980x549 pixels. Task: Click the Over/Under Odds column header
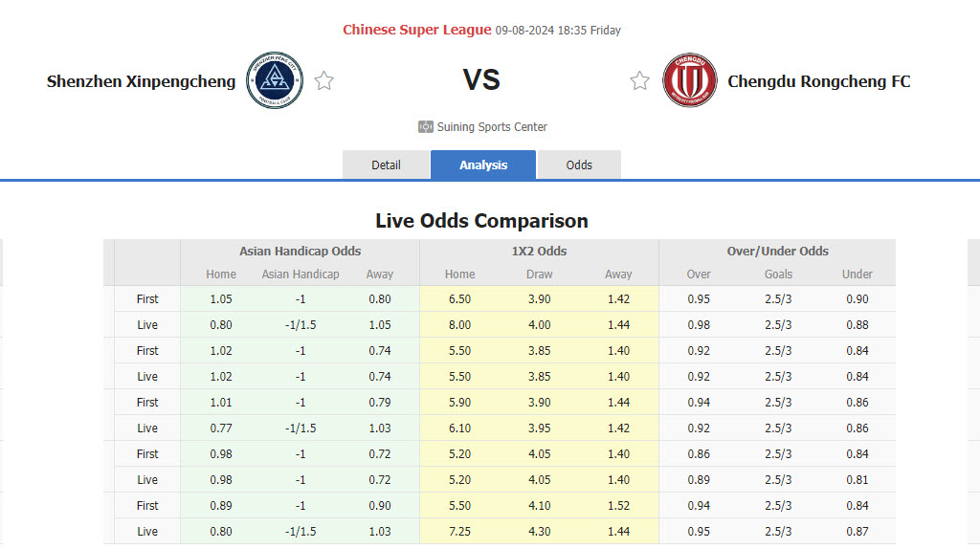pyautogui.click(x=777, y=251)
